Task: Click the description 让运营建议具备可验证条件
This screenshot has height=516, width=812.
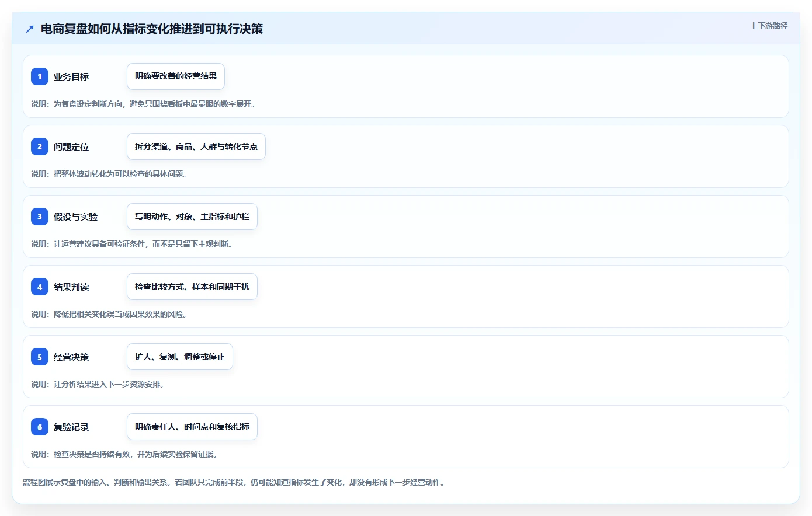Action: (100, 244)
